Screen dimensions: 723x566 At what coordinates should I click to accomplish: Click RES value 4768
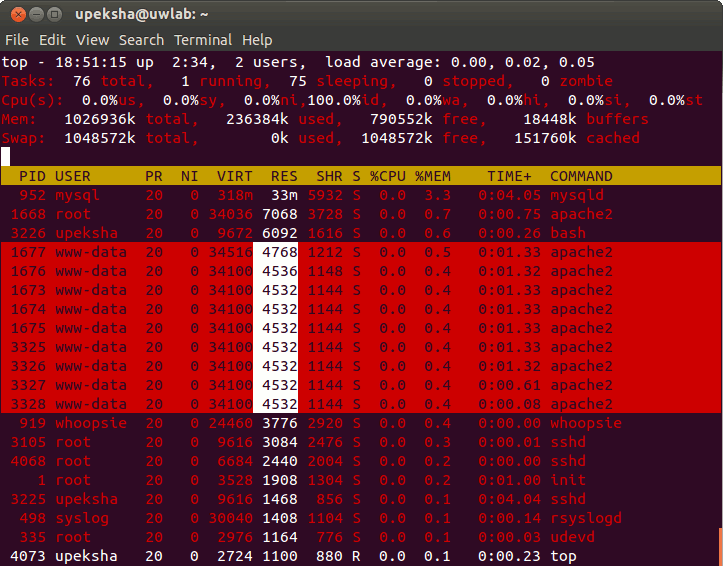279,252
